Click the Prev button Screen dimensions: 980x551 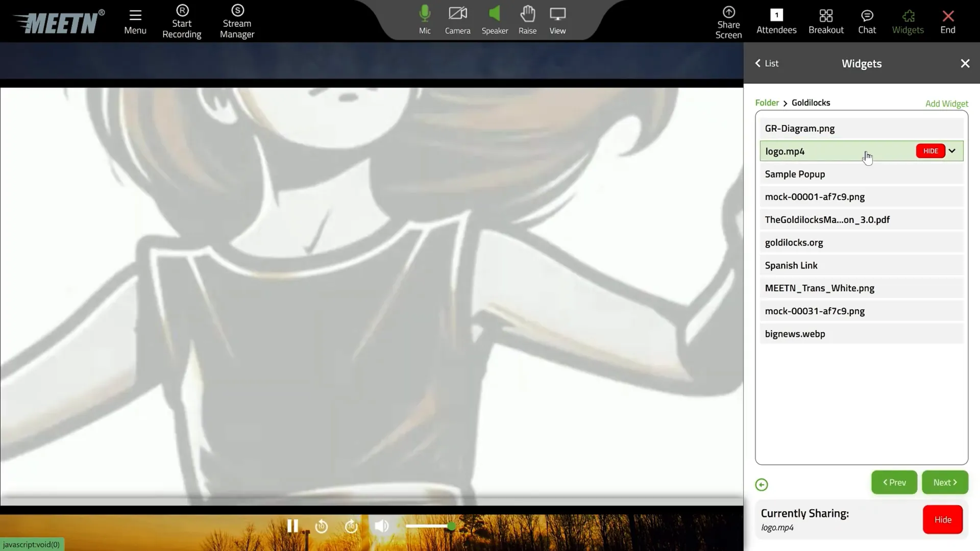tap(894, 482)
